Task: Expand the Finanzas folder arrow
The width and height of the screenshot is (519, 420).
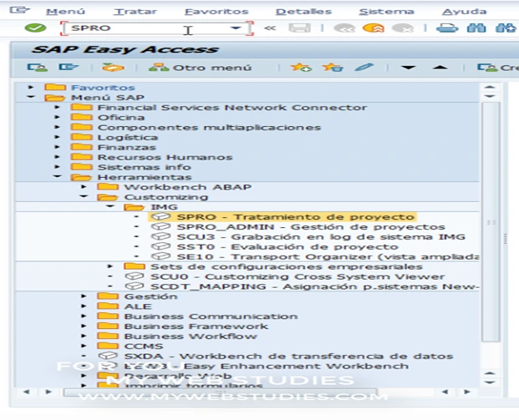Action: point(58,147)
